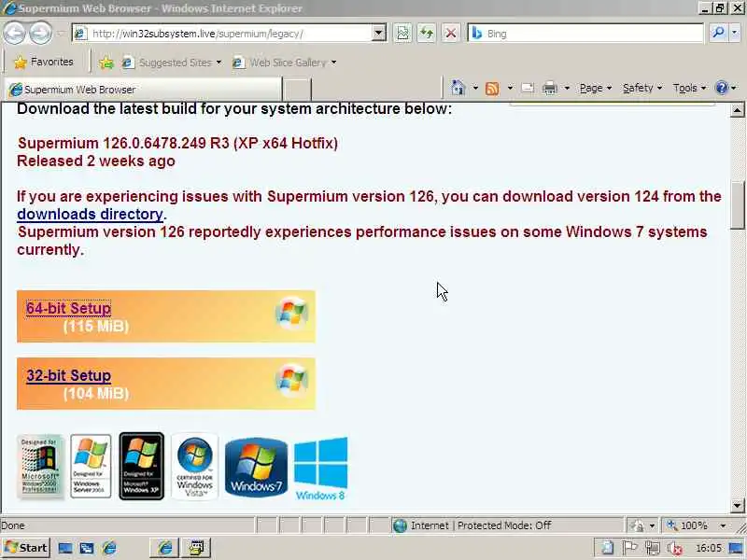Download the 32-bit Setup link

[68, 376]
